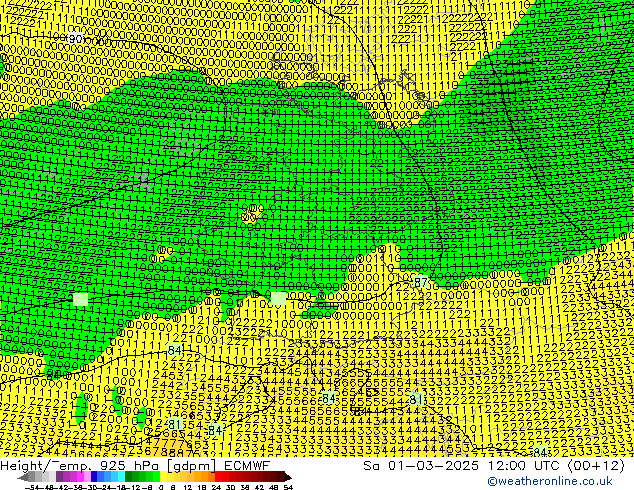Pick the cyan legend segment
Image resolution: width=634 pixels, height=490 pixels.
(x=122, y=477)
